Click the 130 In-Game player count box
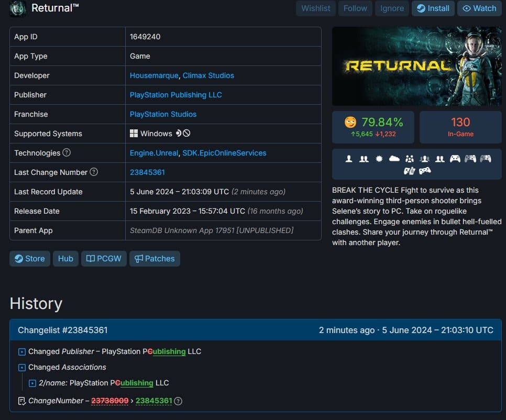This screenshot has width=506, height=420. (x=460, y=127)
